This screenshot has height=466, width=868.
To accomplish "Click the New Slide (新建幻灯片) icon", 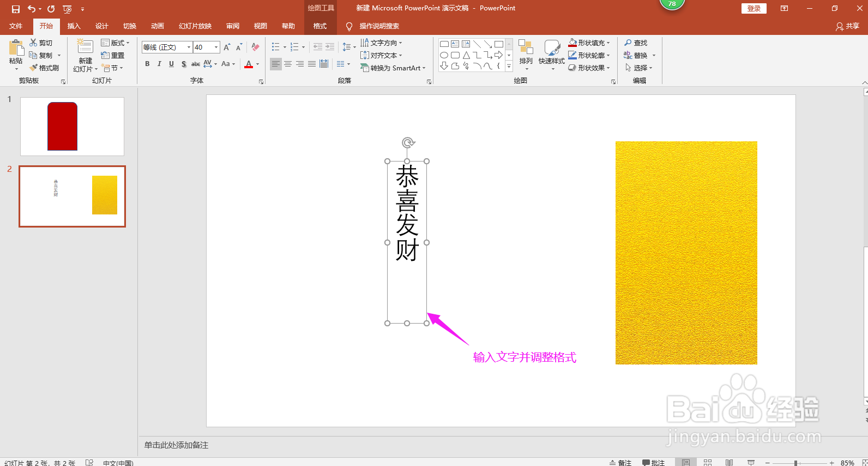I will pos(85,46).
